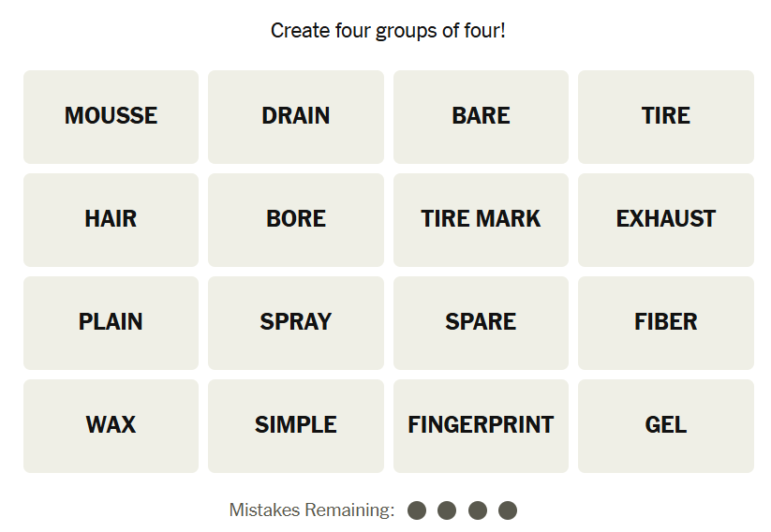Tap the SPARE tile
This screenshot has width=771, height=532.
point(481,322)
